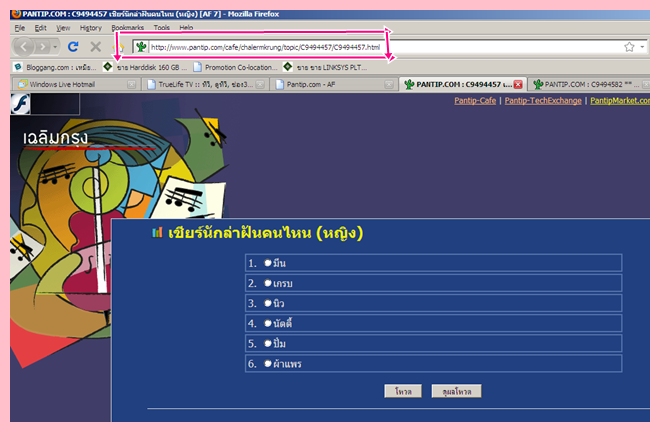
Task: Open the Help menu
Action: [x=186, y=28]
